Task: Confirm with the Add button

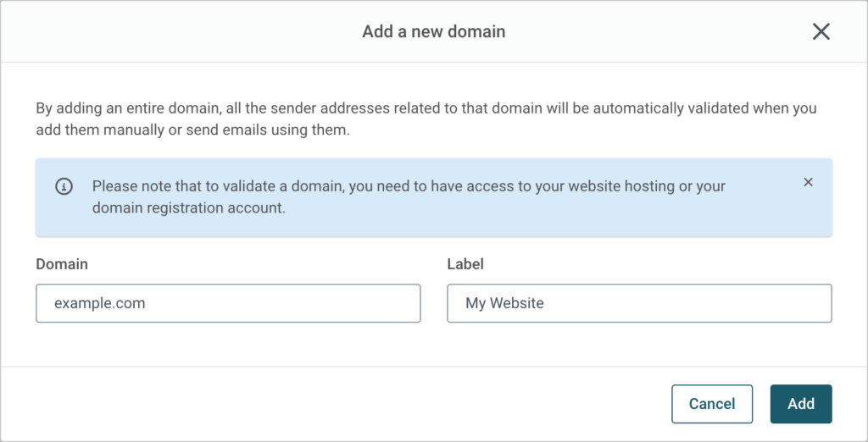Action: coord(800,404)
